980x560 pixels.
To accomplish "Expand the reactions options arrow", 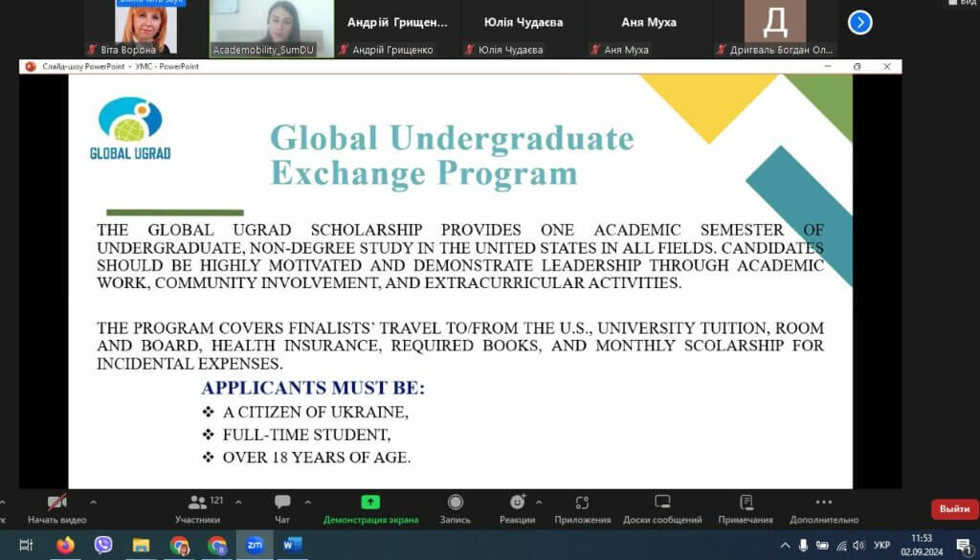I will coord(539,502).
